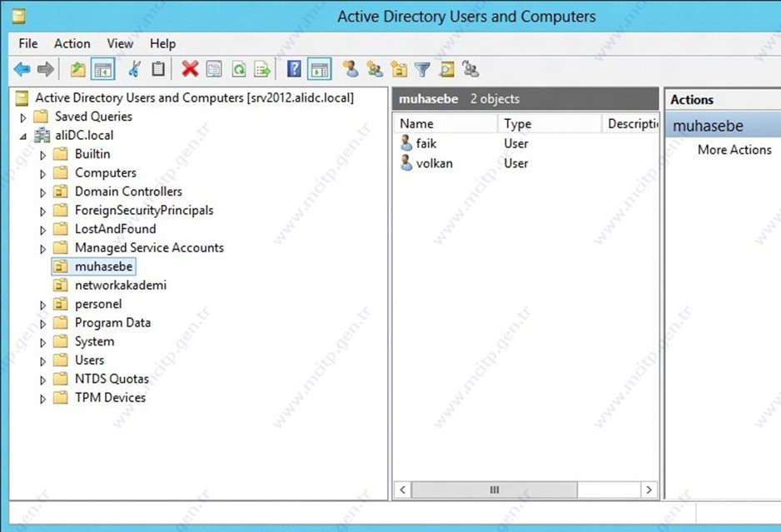This screenshot has height=532, width=781.
Task: Expand the Managed Service Accounts container
Action: [42, 249]
